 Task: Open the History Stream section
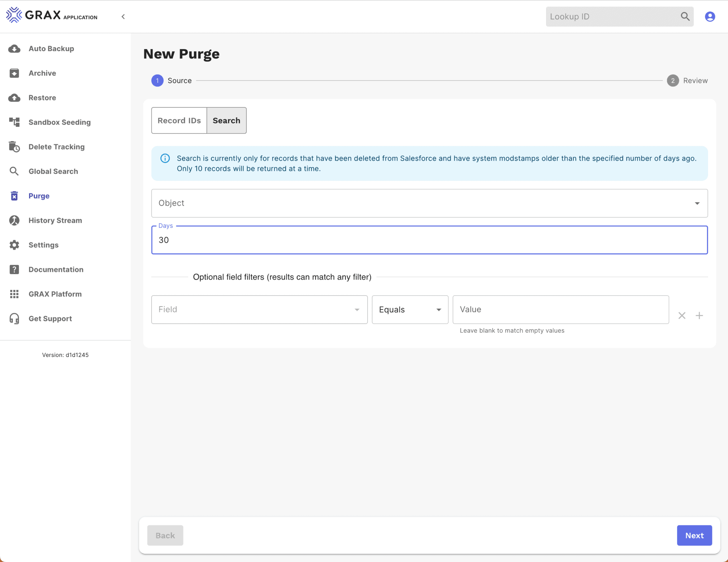[55, 220]
